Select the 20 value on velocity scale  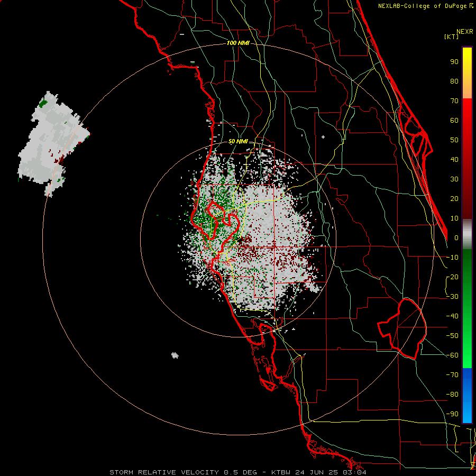point(454,199)
